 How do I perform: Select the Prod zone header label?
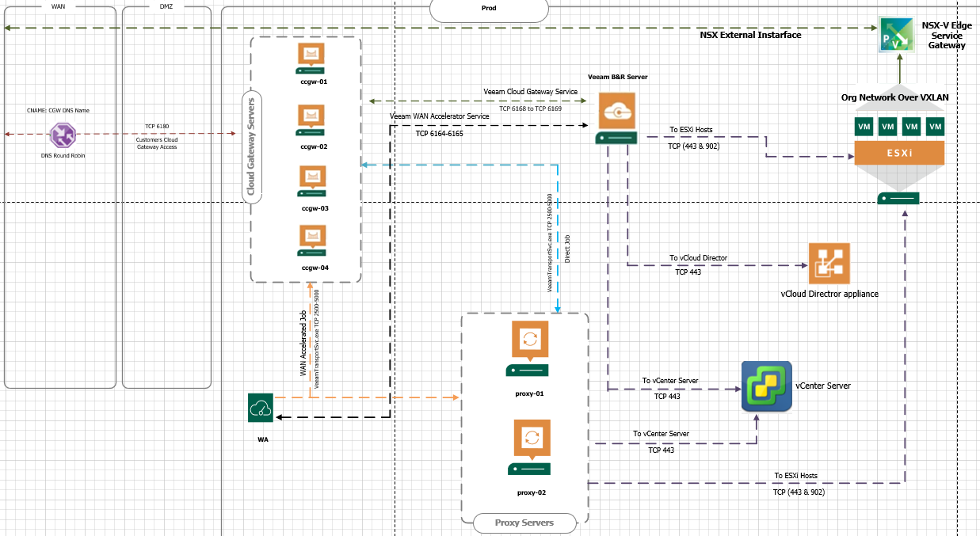click(490, 8)
